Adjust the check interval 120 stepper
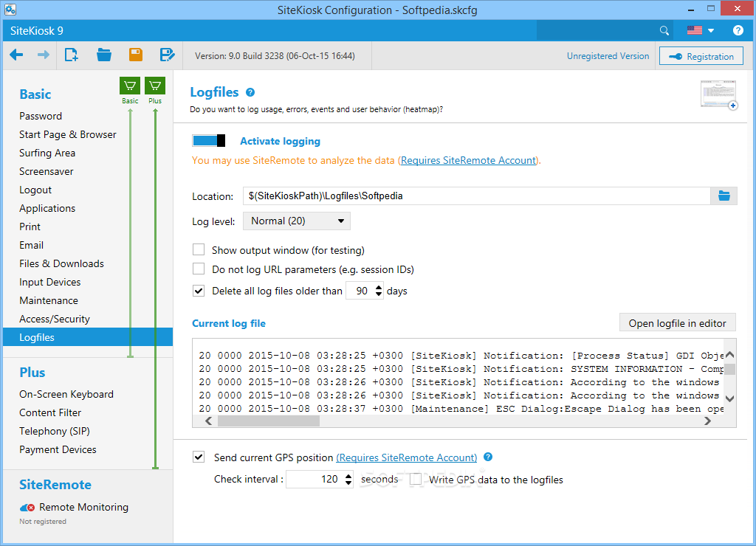Screen dimensions: 756x546 pyautogui.click(x=348, y=479)
